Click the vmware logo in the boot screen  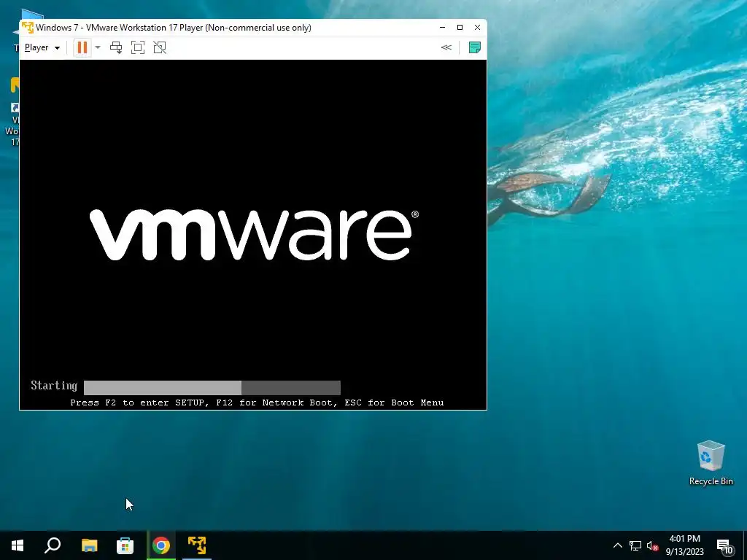click(255, 235)
